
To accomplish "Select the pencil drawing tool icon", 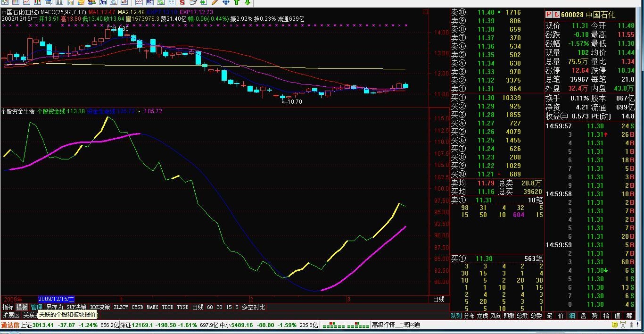I will pyautogui.click(x=215, y=2).
